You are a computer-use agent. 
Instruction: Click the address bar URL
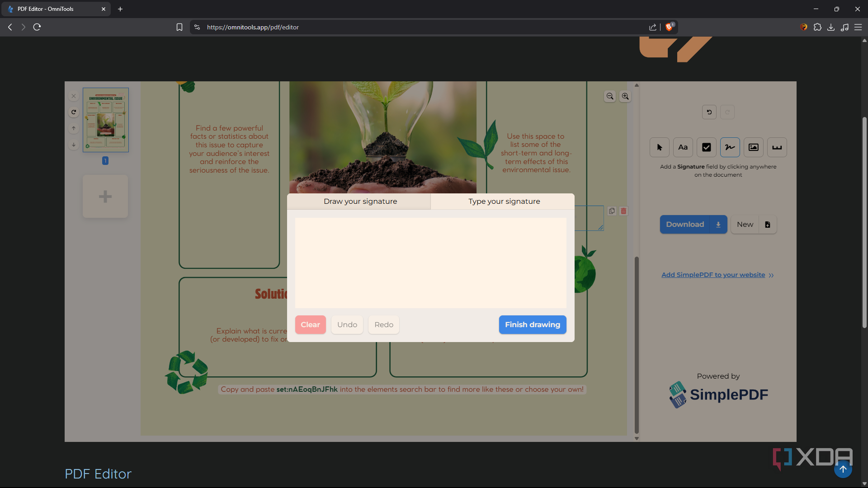coord(253,27)
